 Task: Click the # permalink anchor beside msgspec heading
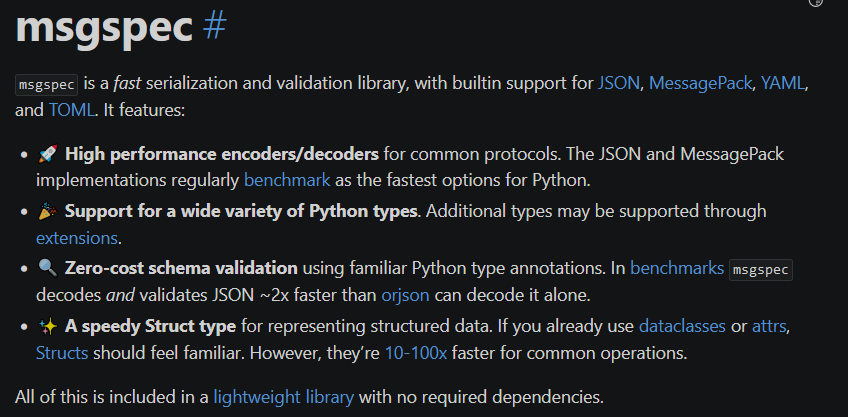point(214,28)
